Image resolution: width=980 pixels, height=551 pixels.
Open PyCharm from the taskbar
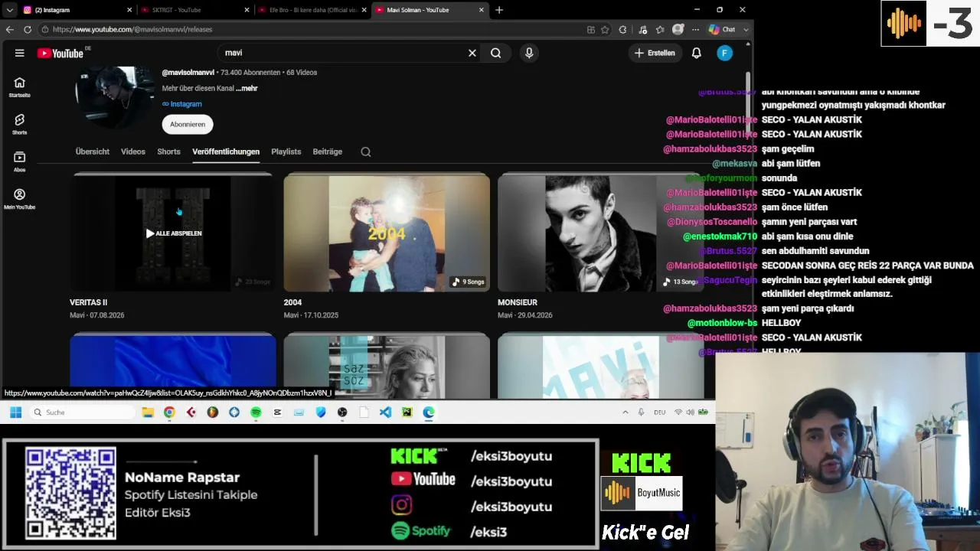click(407, 412)
